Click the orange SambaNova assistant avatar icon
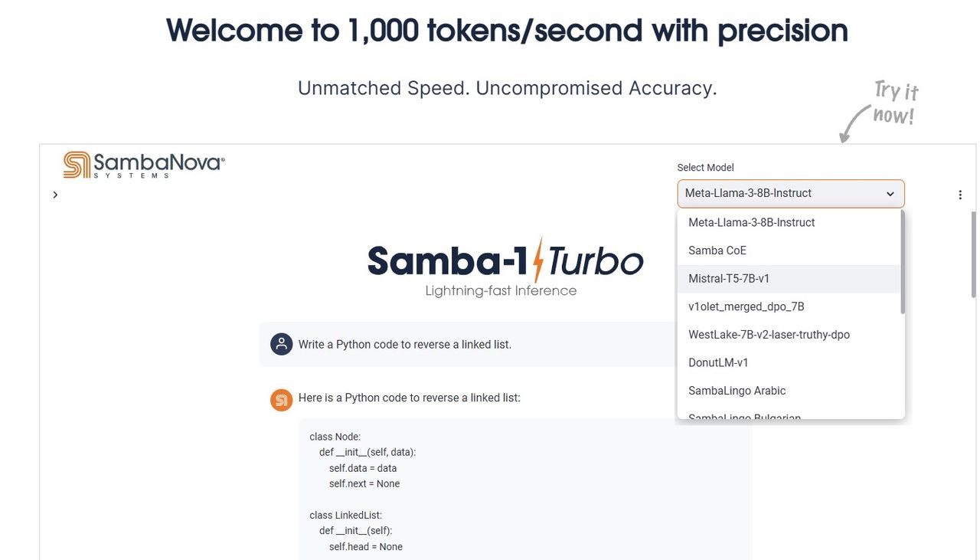 282,399
